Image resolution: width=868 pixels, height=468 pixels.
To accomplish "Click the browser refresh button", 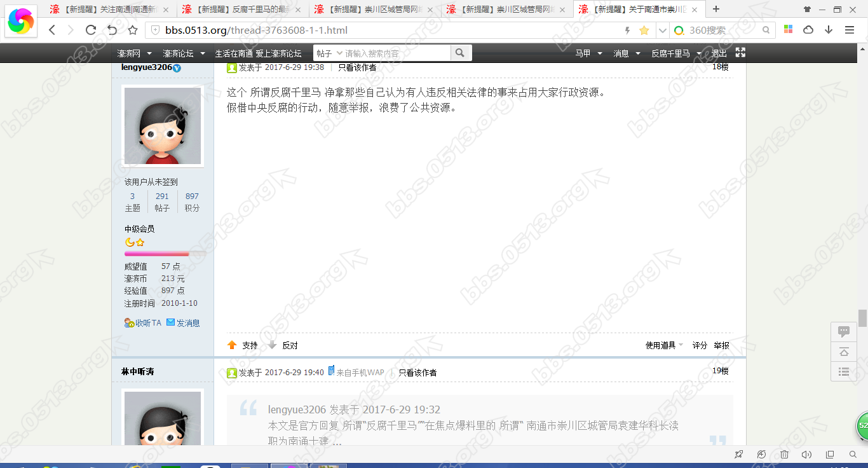I will 91,30.
